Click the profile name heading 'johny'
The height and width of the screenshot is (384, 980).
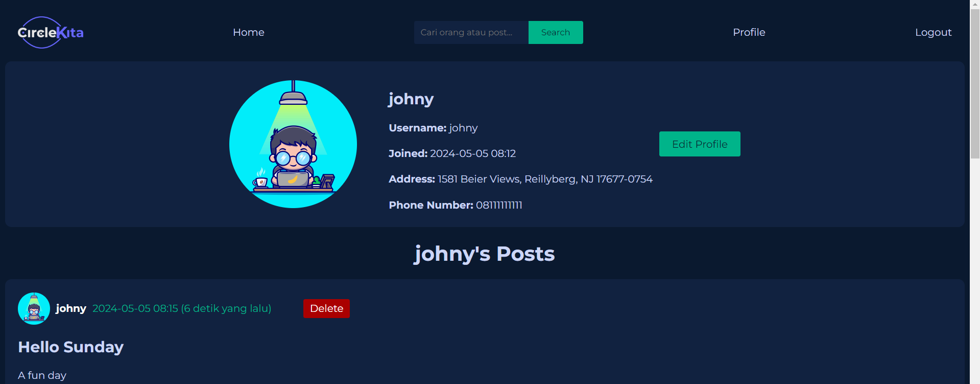[411, 99]
